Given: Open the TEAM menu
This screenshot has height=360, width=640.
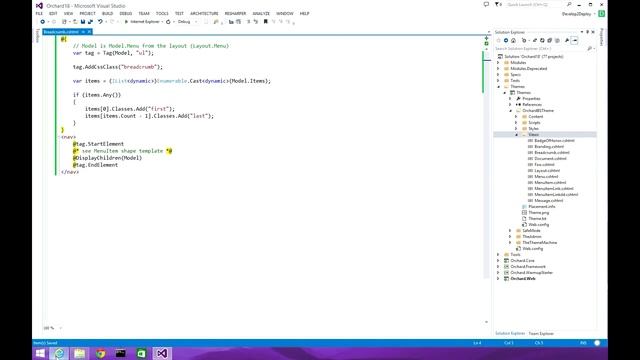Looking at the screenshot, I should 144,13.
